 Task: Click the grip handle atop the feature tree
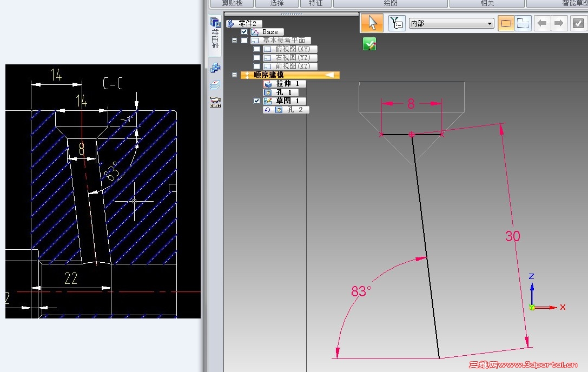(x=292, y=14)
